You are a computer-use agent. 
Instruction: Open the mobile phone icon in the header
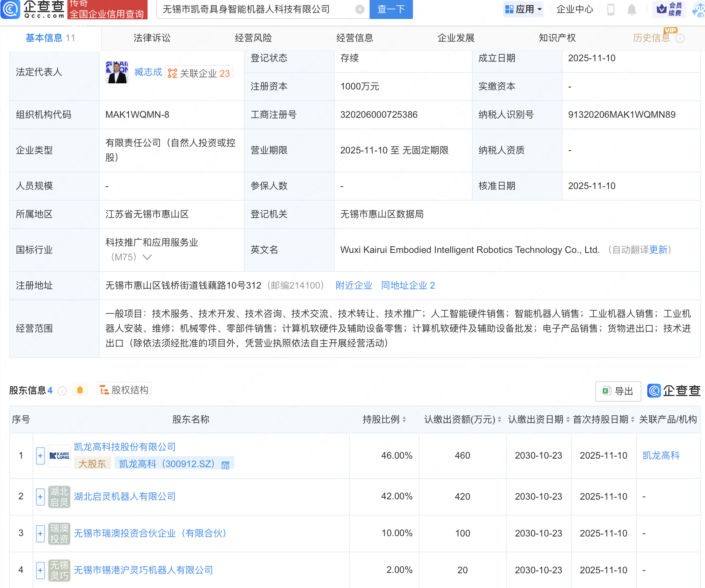click(611, 9)
